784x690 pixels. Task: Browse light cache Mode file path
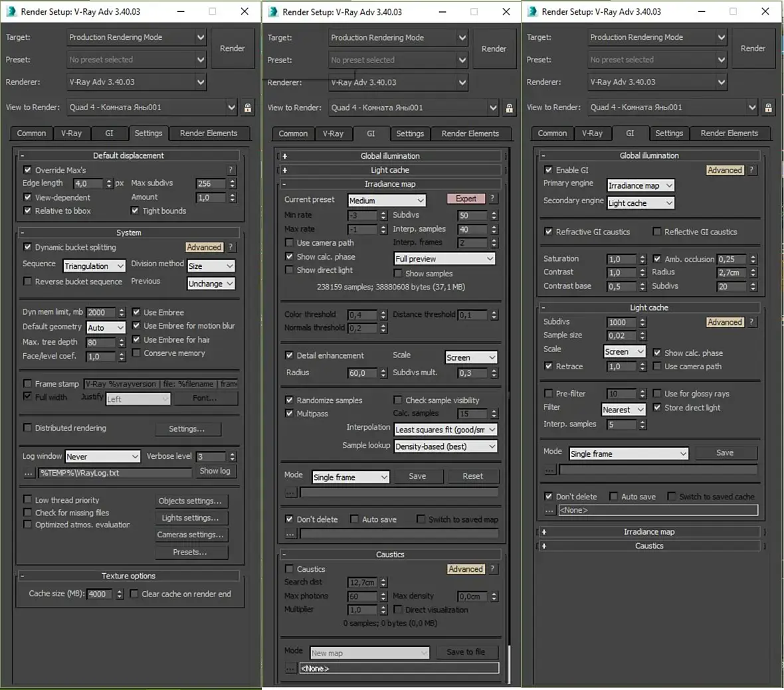tap(549, 470)
